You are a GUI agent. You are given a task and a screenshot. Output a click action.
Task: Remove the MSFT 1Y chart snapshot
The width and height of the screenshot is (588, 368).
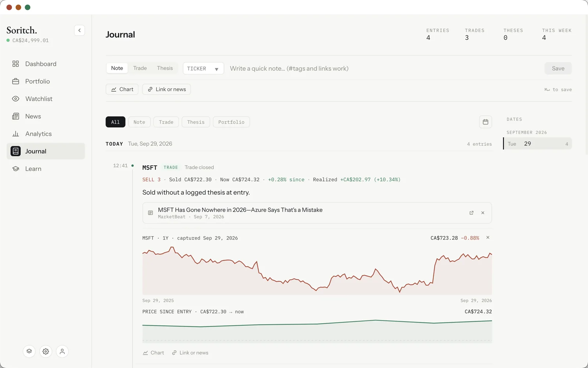point(488,237)
